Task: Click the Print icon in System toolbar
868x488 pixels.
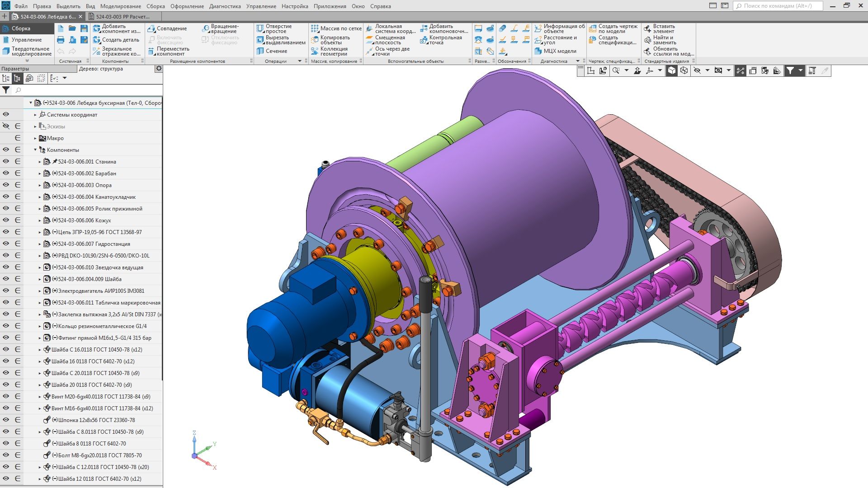Action: click(61, 40)
